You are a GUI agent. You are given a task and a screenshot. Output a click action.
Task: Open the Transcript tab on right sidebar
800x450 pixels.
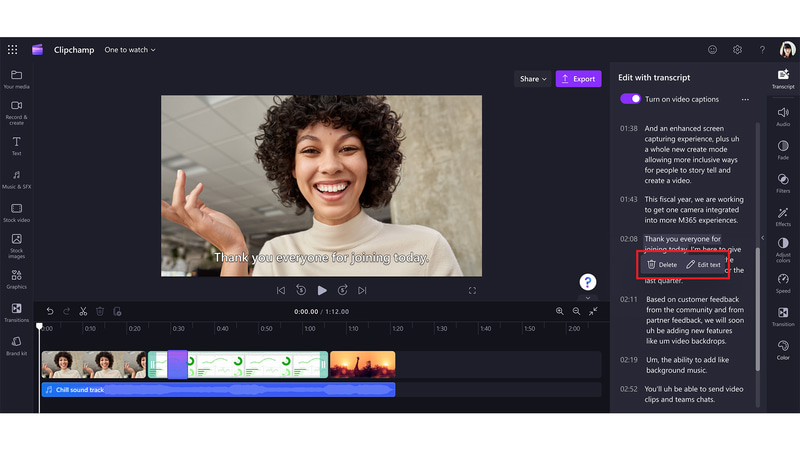pos(783,79)
